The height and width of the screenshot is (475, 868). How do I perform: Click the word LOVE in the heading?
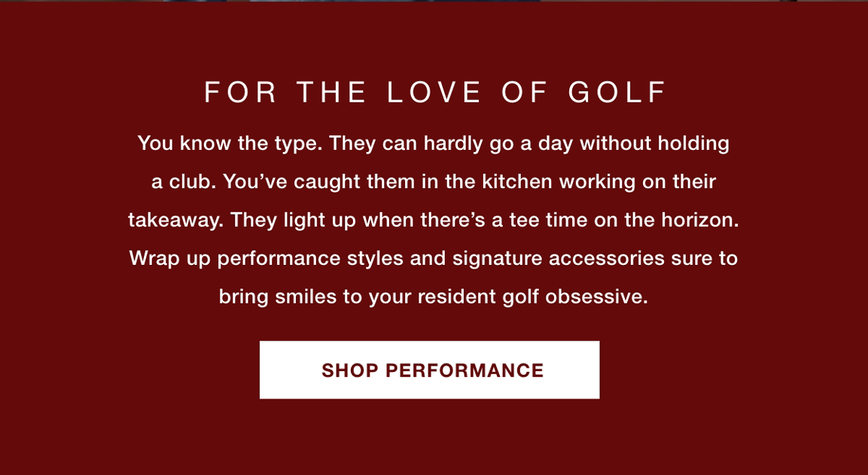point(434,93)
